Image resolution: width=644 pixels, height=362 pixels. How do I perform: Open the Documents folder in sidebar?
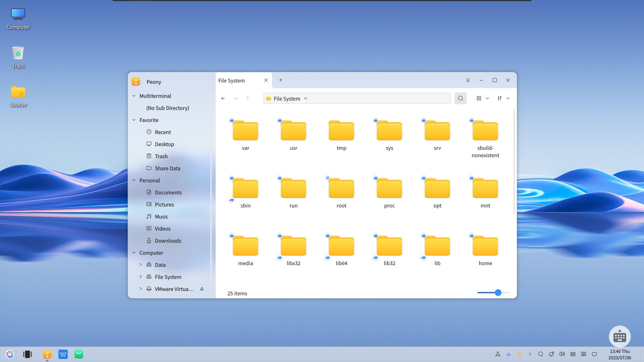(x=168, y=192)
